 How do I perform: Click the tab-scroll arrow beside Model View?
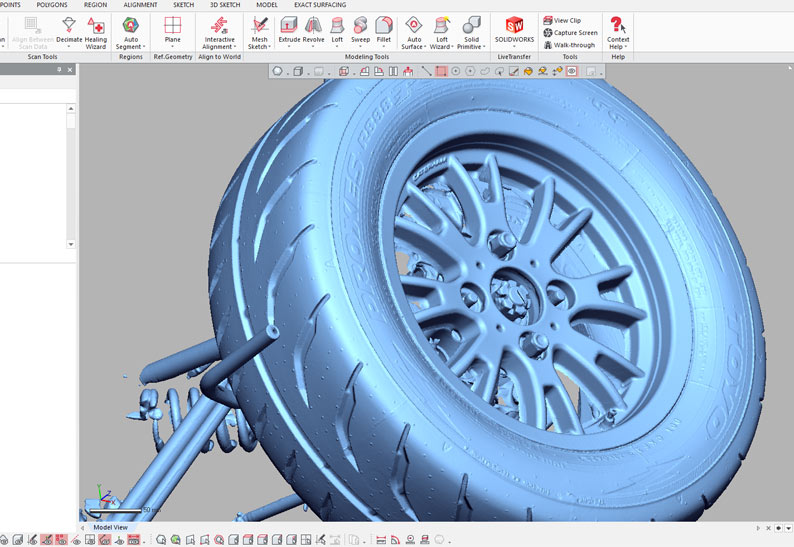pos(83,527)
